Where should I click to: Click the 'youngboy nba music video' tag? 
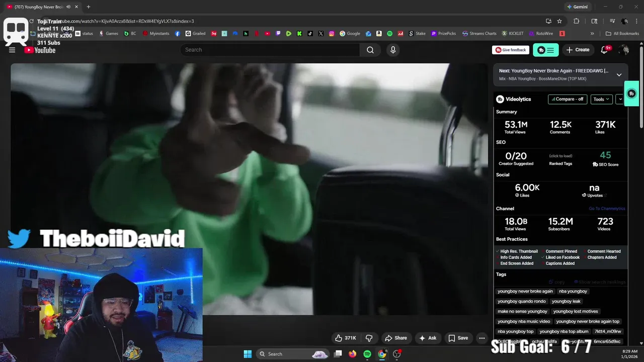524,321
